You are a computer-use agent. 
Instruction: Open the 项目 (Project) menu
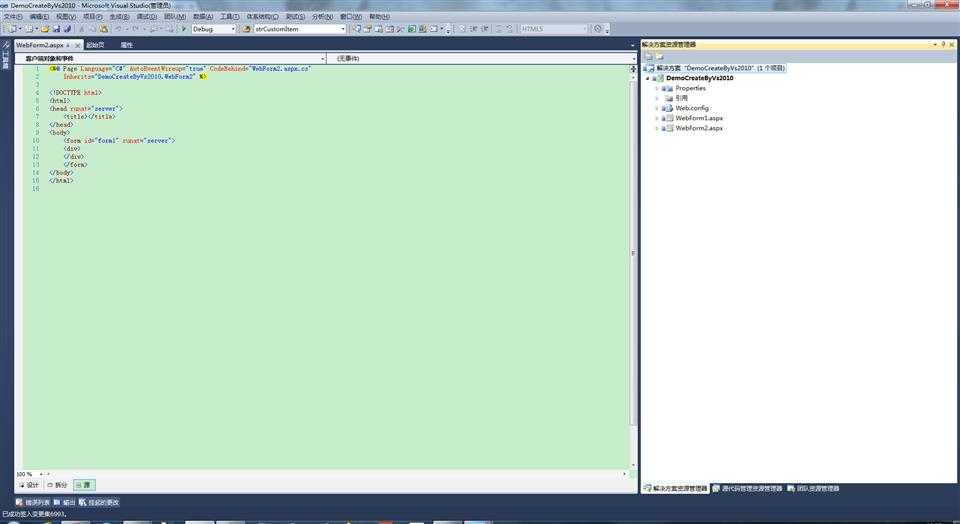pyautogui.click(x=92, y=17)
